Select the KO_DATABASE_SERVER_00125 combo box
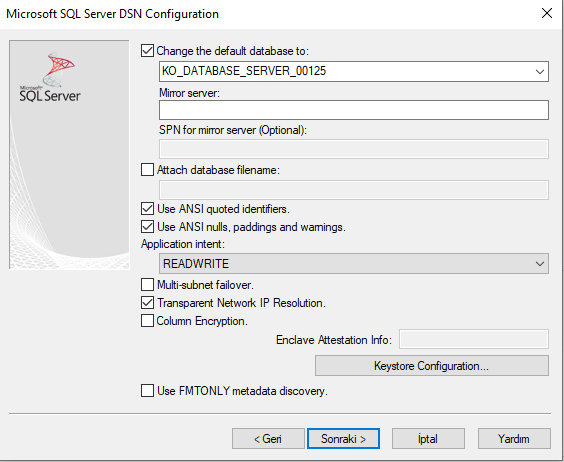 (x=354, y=71)
